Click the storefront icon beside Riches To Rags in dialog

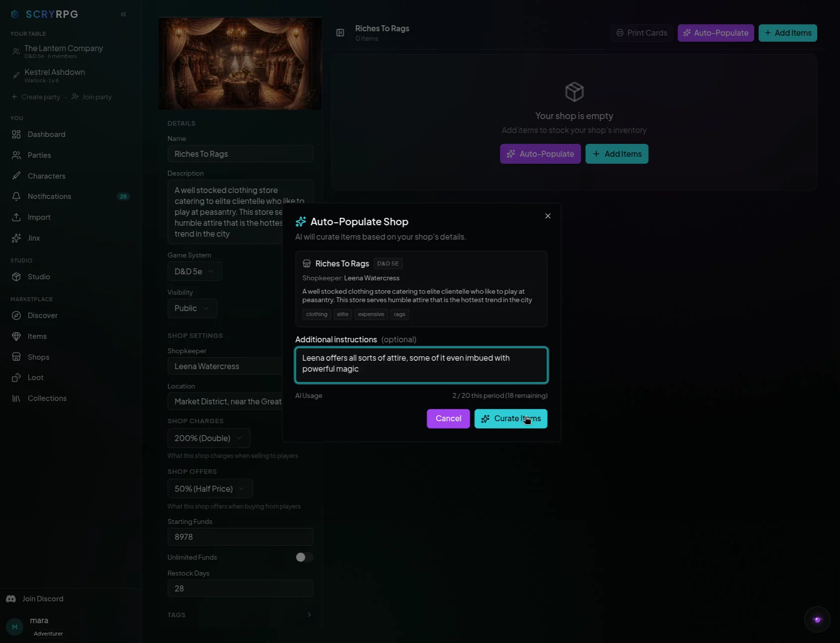307,263
